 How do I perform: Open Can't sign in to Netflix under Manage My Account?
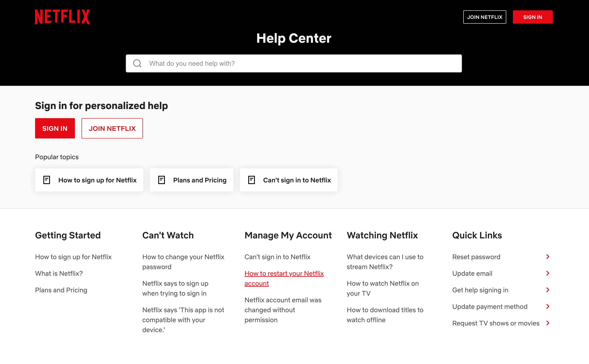(x=277, y=257)
